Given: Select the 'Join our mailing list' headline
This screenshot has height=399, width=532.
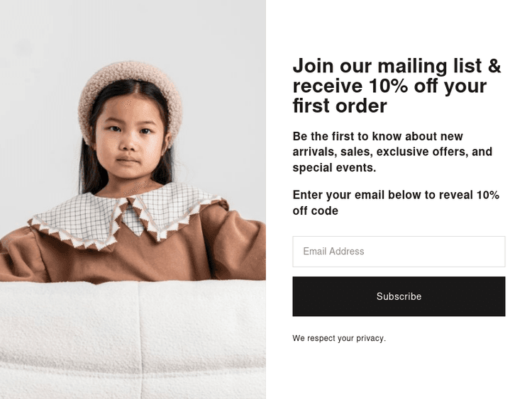Looking at the screenshot, I should point(397,86).
